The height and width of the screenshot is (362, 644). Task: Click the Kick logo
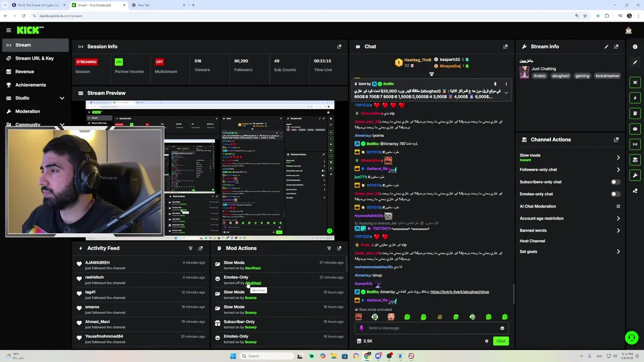[30, 30]
